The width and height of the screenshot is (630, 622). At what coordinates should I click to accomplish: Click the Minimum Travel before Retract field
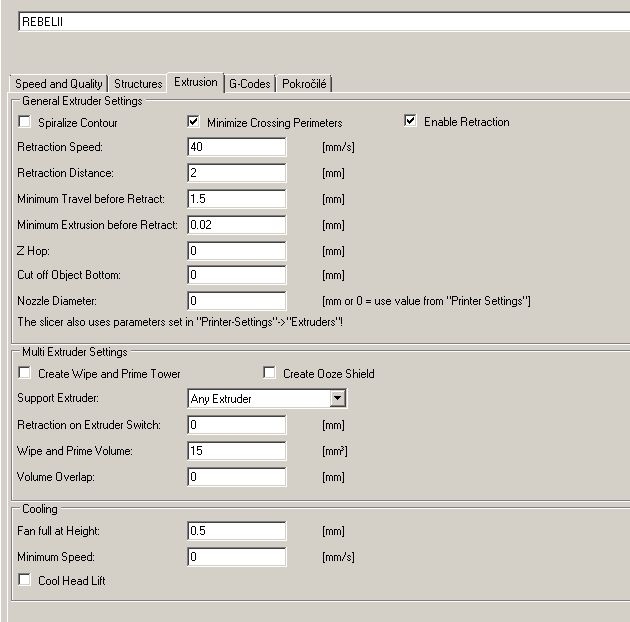click(236, 199)
